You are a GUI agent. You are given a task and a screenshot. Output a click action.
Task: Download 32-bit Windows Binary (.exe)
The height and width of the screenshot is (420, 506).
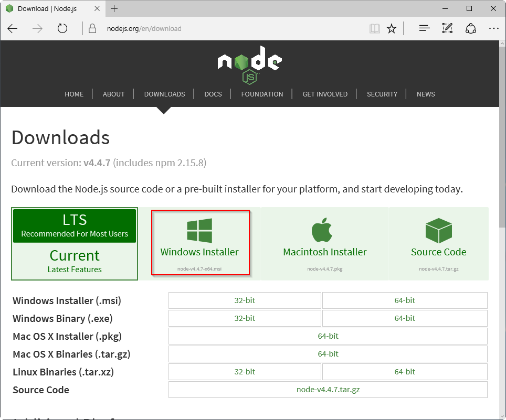coord(245,318)
